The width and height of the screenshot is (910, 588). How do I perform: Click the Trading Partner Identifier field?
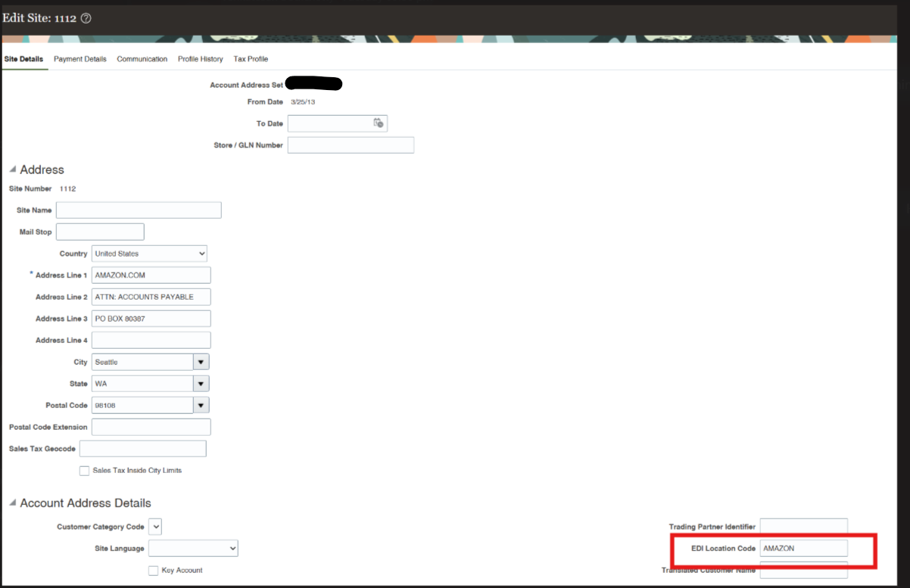point(803,525)
